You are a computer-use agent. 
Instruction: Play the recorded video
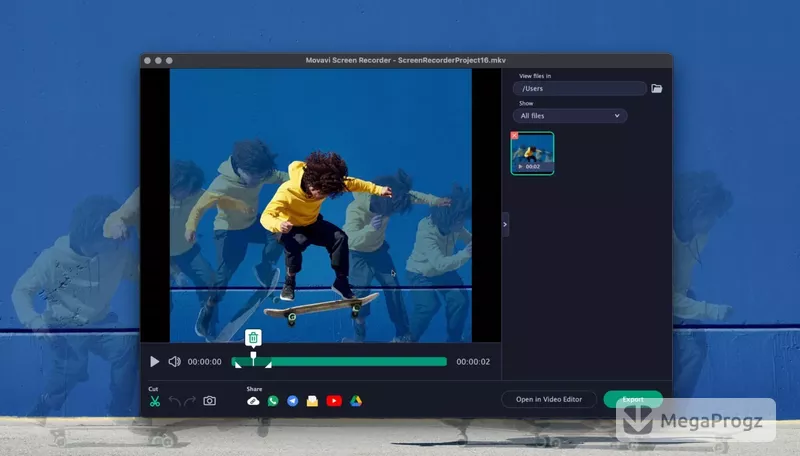click(155, 362)
